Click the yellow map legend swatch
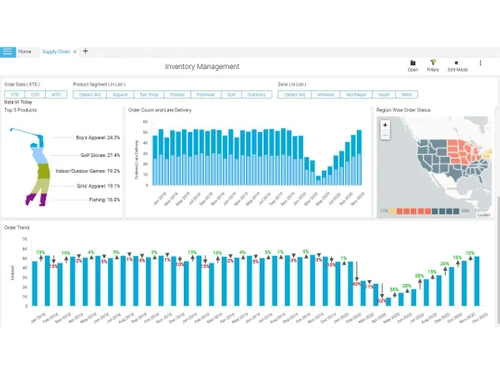This screenshot has height=375, width=500. coord(392,211)
